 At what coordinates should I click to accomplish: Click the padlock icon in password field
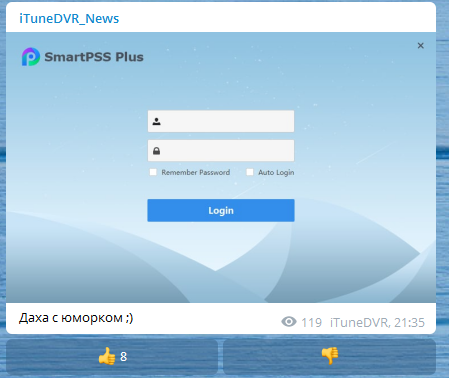pos(157,151)
